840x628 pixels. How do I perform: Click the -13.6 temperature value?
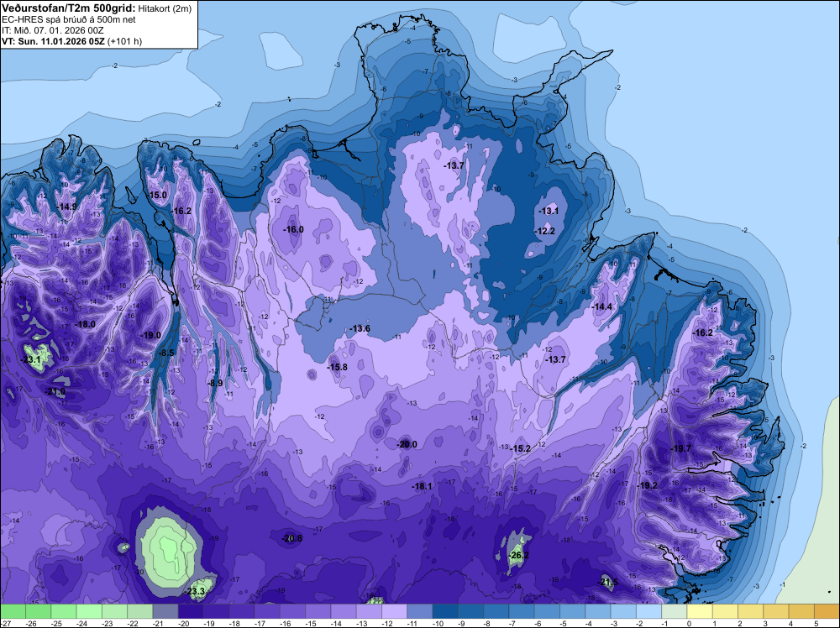360,328
